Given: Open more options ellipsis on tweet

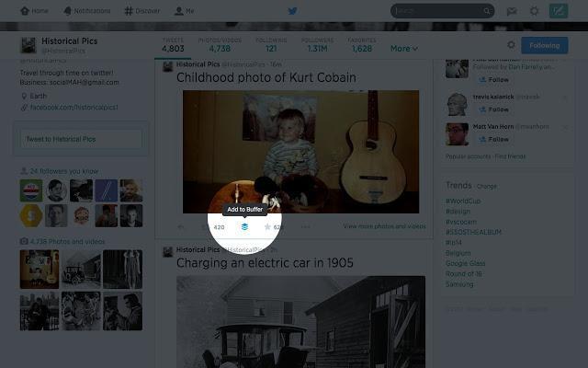Looking at the screenshot, I should pyautogui.click(x=306, y=226).
